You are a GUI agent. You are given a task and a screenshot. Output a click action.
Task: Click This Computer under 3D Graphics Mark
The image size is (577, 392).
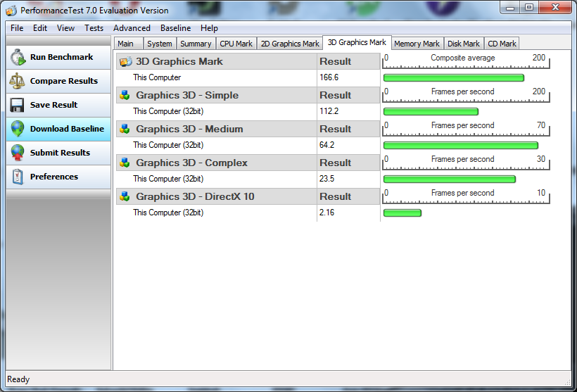pos(157,77)
